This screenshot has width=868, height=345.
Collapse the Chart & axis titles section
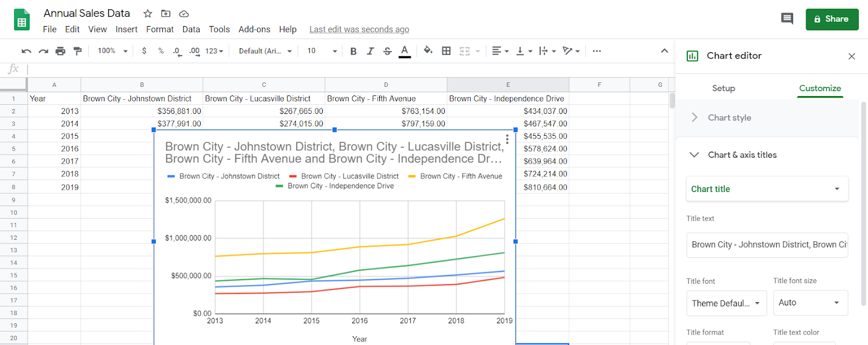point(767,155)
